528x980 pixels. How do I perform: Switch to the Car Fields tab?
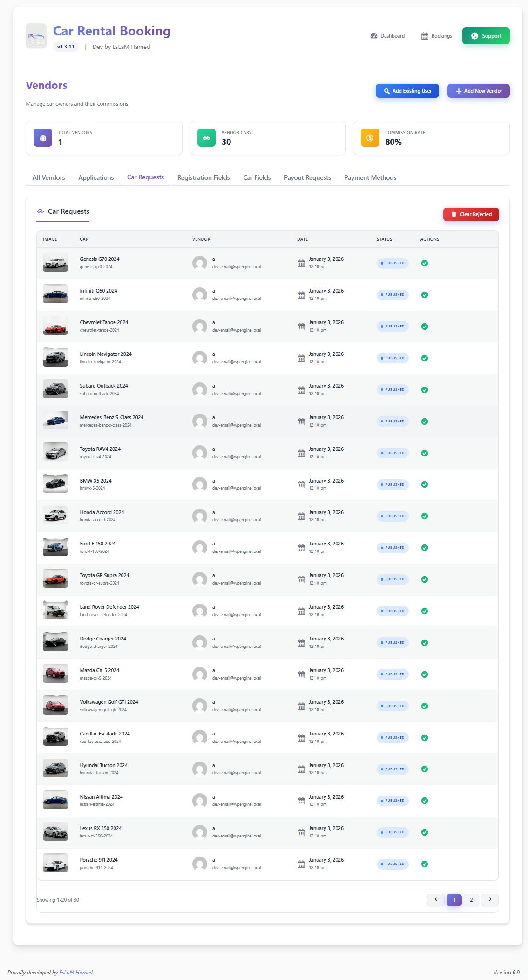pyautogui.click(x=257, y=177)
